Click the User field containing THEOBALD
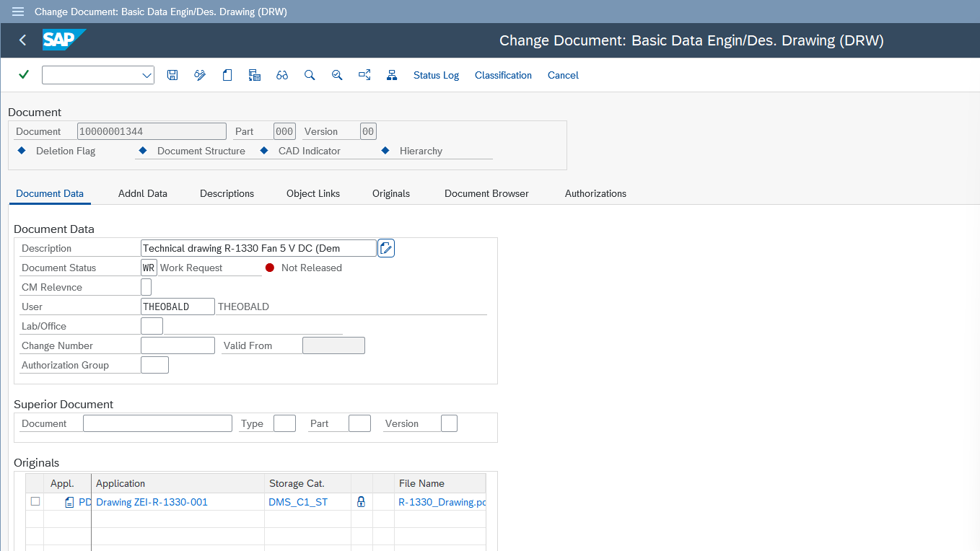The image size is (980, 551). [x=178, y=307]
